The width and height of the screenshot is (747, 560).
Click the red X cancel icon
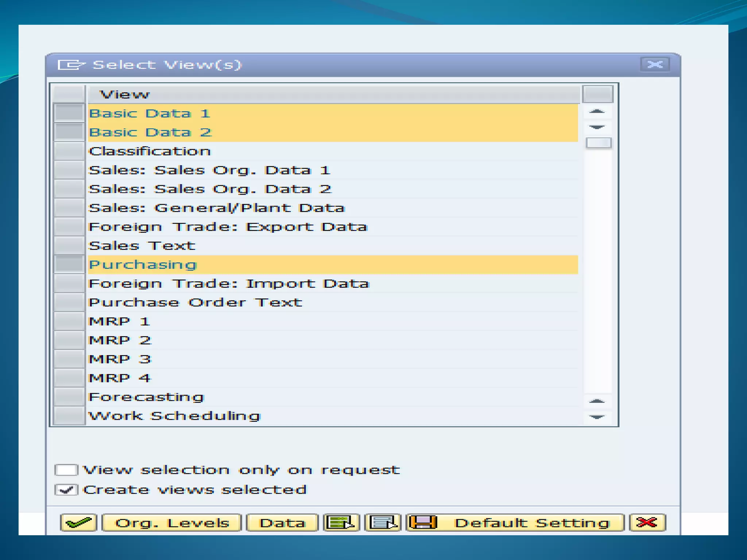click(647, 522)
